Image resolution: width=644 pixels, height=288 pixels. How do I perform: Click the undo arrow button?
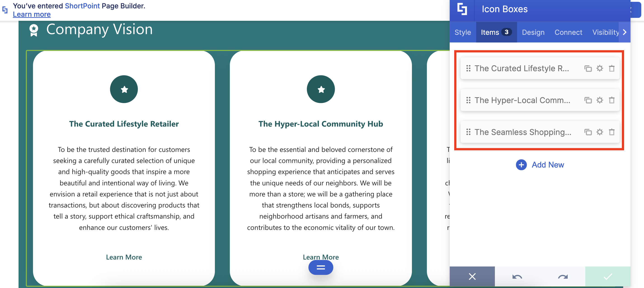pos(517,276)
